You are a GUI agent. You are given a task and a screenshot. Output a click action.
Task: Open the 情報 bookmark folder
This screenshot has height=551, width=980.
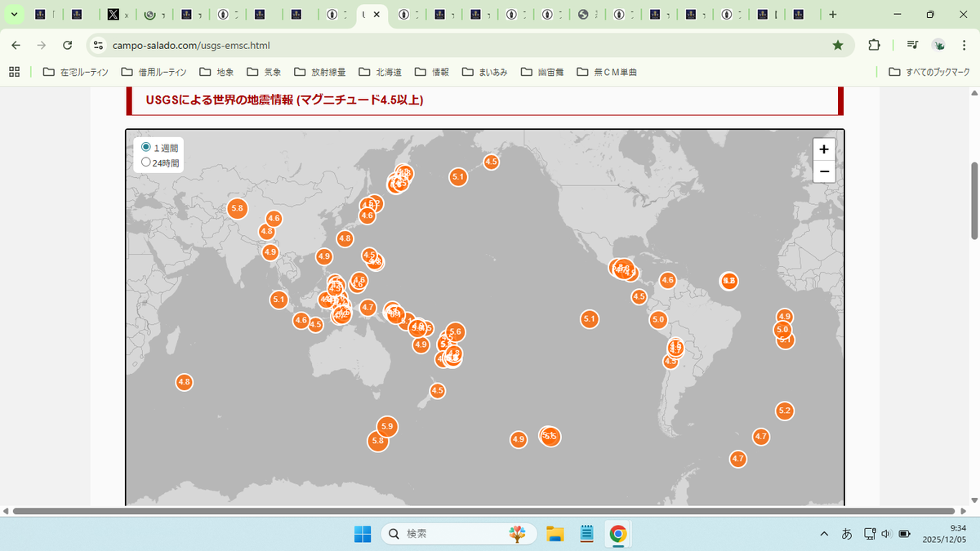pos(432,72)
